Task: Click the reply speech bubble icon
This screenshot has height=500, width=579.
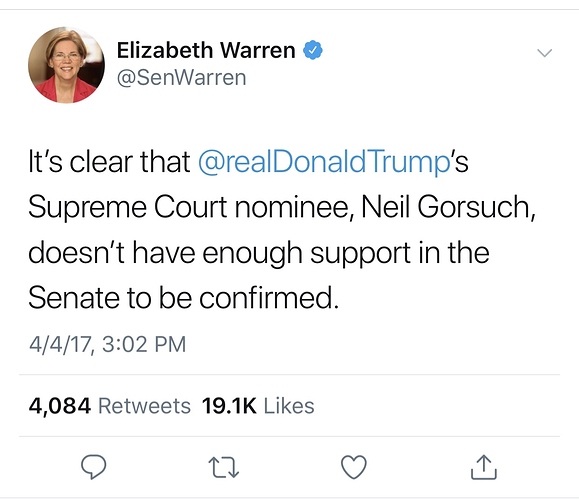Action: (x=94, y=467)
